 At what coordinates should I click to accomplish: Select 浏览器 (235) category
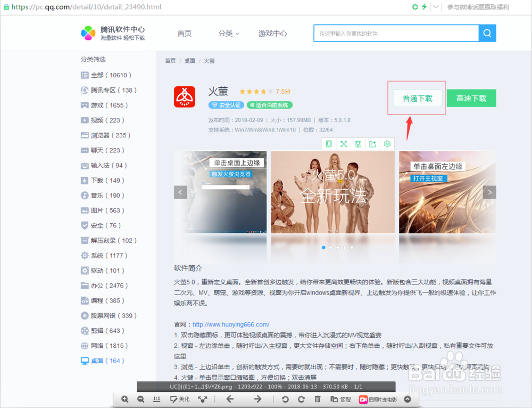[105, 135]
